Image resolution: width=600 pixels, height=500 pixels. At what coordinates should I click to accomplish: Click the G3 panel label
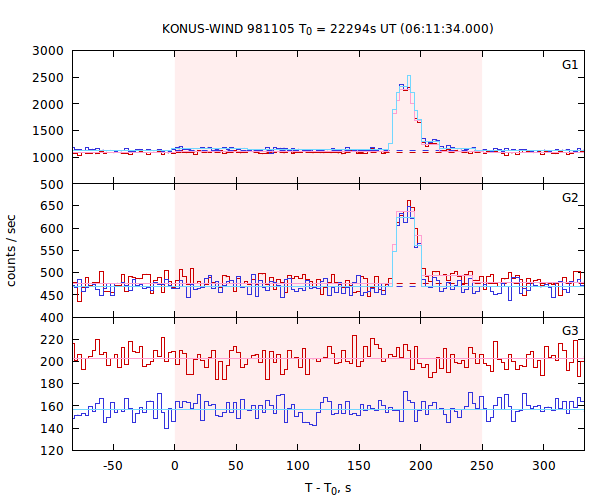tap(569, 330)
